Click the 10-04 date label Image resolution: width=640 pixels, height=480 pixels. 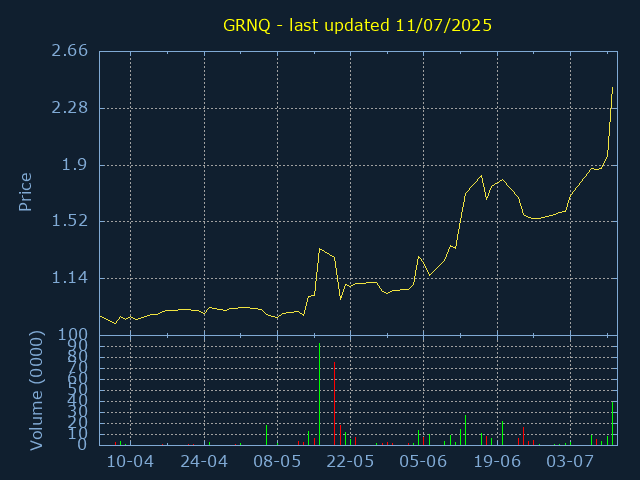(130, 462)
